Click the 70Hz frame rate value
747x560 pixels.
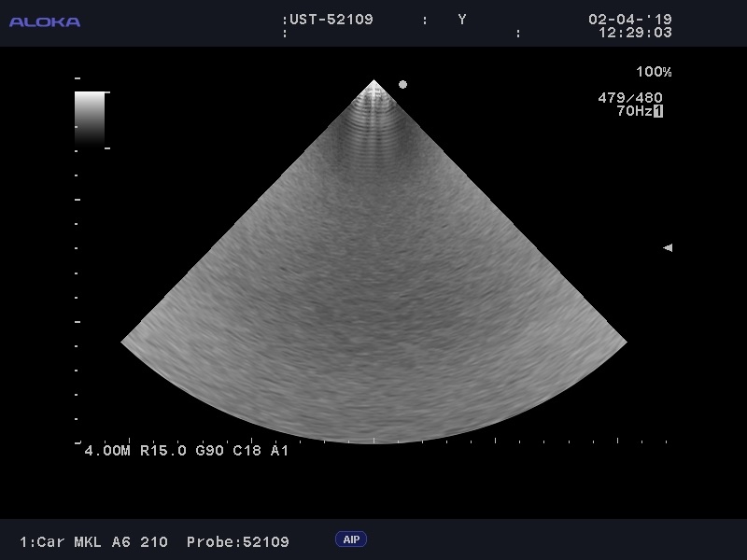(633, 111)
